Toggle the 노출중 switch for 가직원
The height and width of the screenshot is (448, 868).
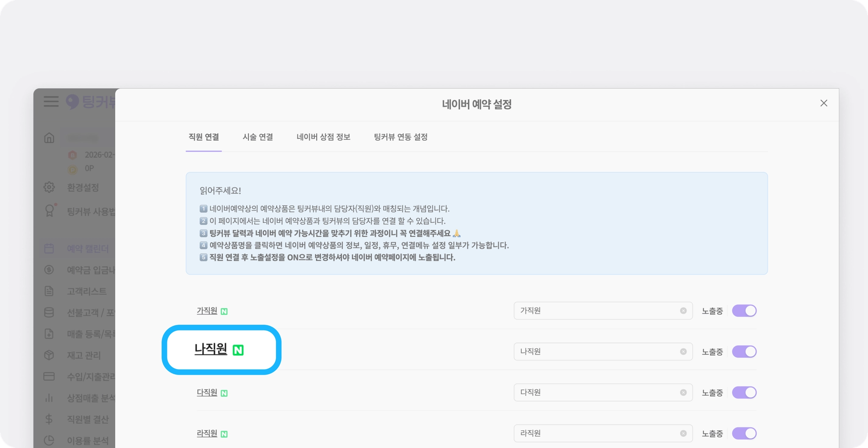coord(744,311)
